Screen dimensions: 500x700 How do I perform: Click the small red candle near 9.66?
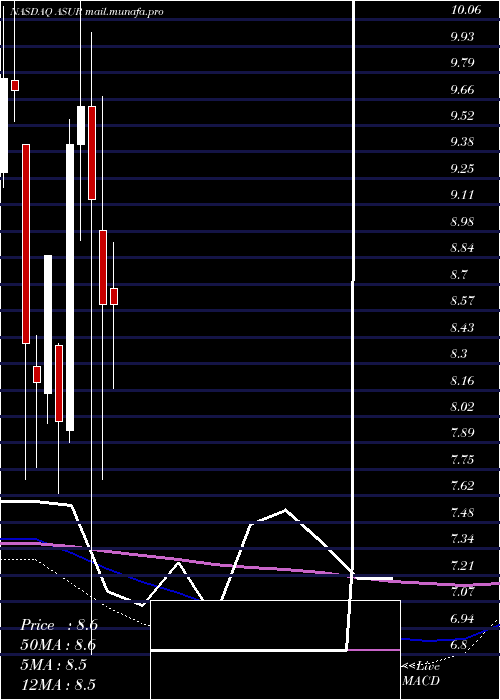[15, 85]
